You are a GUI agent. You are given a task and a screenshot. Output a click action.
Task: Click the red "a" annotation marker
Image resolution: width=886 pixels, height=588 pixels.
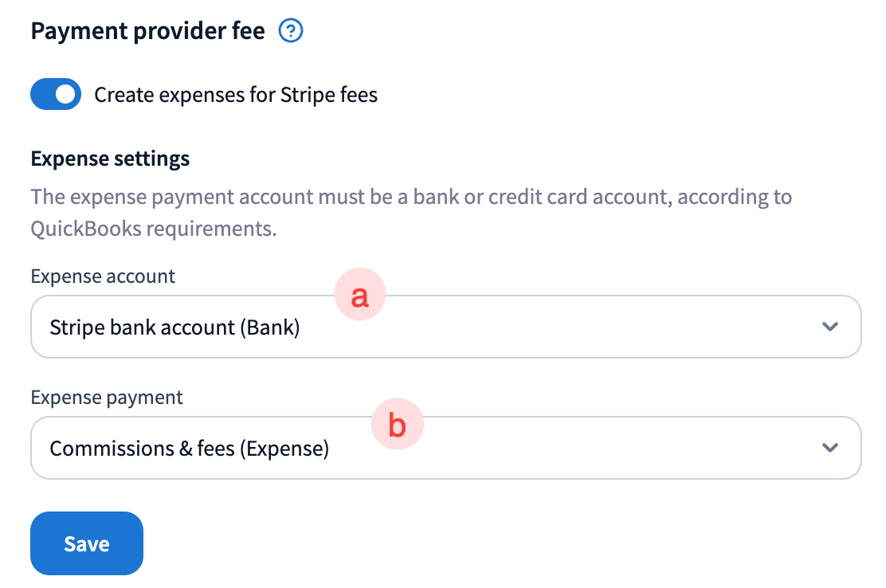click(360, 297)
